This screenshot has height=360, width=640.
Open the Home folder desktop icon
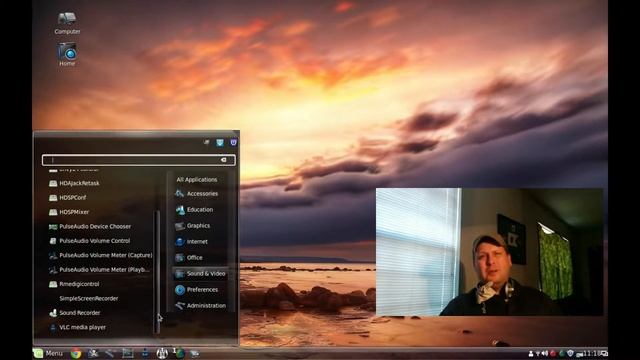(x=67, y=54)
